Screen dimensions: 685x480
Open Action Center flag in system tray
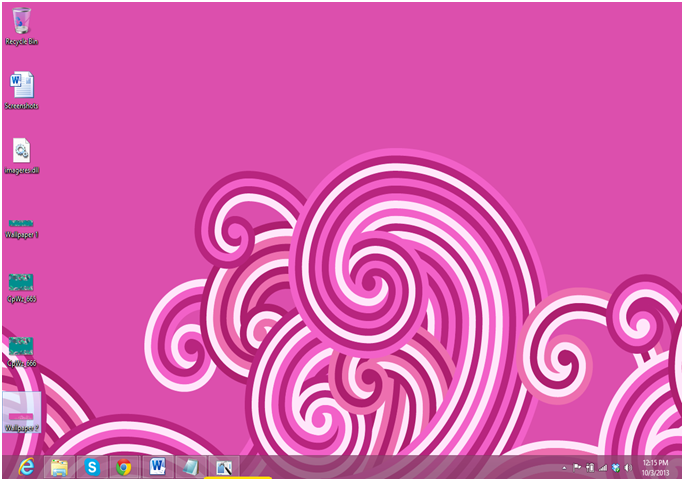tap(577, 467)
